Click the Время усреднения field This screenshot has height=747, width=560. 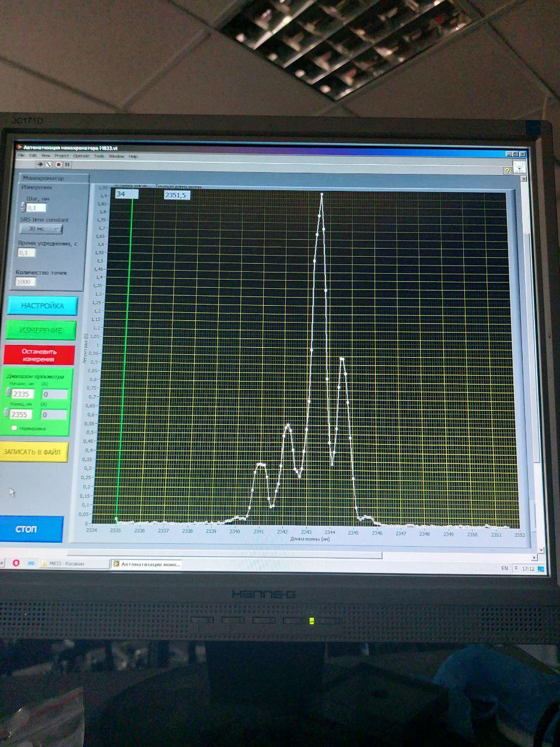pos(27,253)
